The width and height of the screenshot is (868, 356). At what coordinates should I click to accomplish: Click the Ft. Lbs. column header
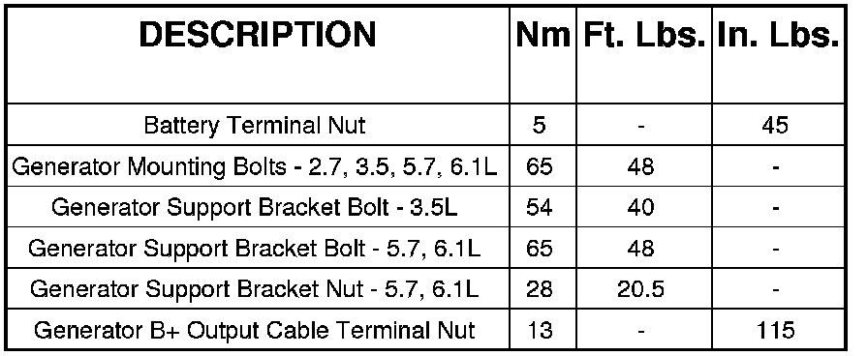(x=644, y=36)
